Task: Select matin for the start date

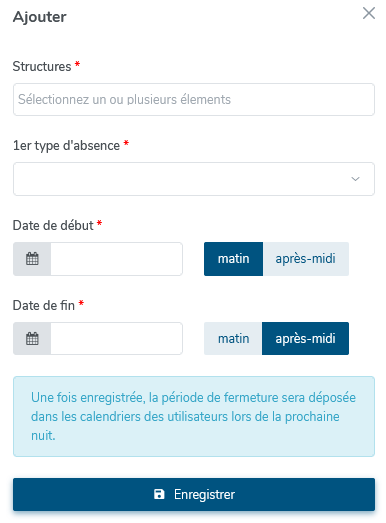Action: tap(234, 259)
